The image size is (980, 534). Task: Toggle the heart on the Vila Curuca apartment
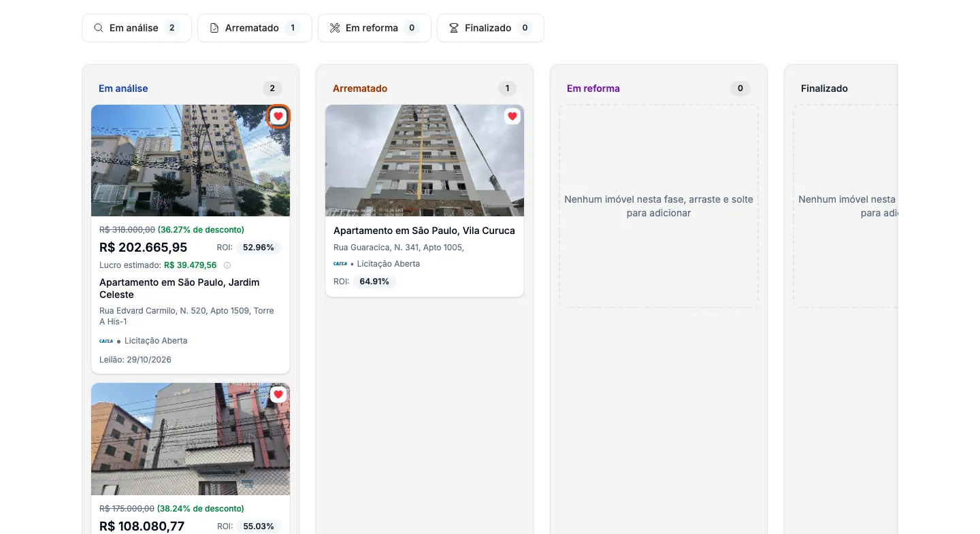[x=512, y=116]
